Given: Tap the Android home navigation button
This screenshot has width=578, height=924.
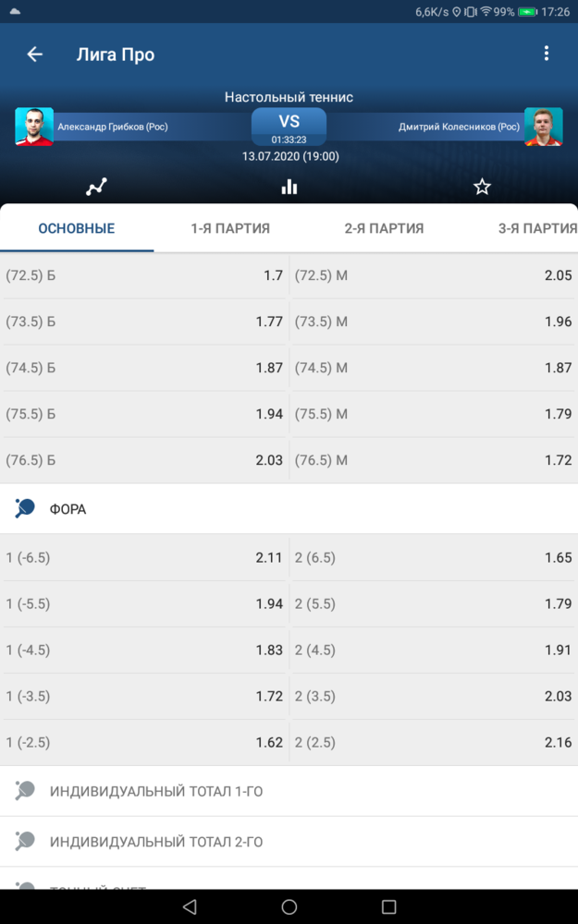Looking at the screenshot, I should [289, 906].
